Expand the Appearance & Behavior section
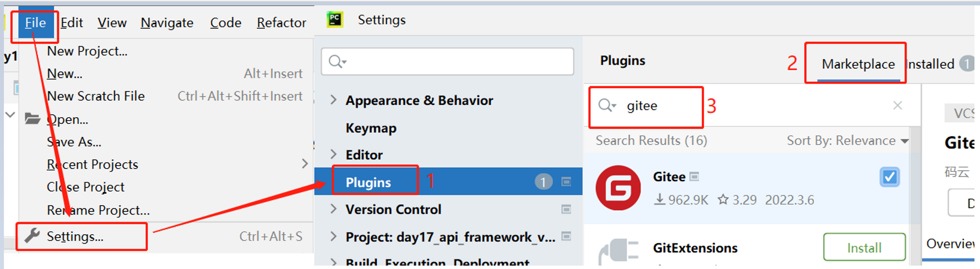Image resolution: width=980 pixels, height=269 pixels. coord(334,100)
